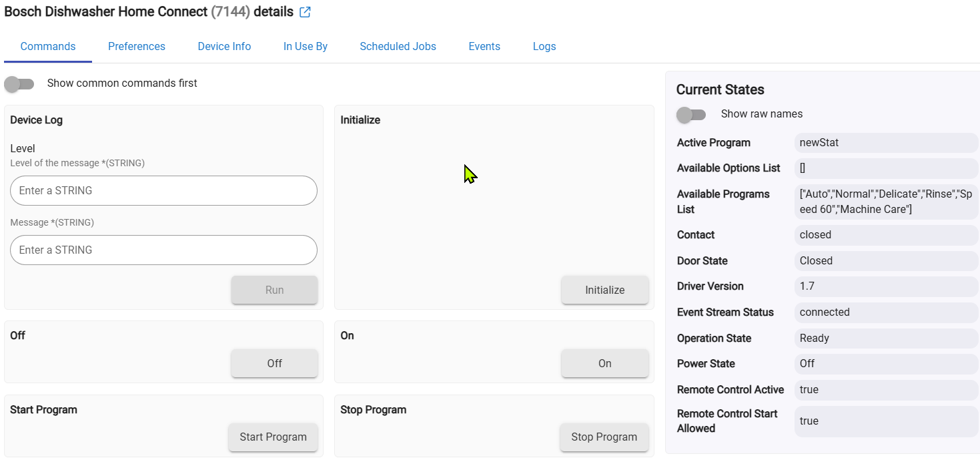This screenshot has width=980, height=462.
Task: Click the Stop Program button
Action: pos(604,437)
